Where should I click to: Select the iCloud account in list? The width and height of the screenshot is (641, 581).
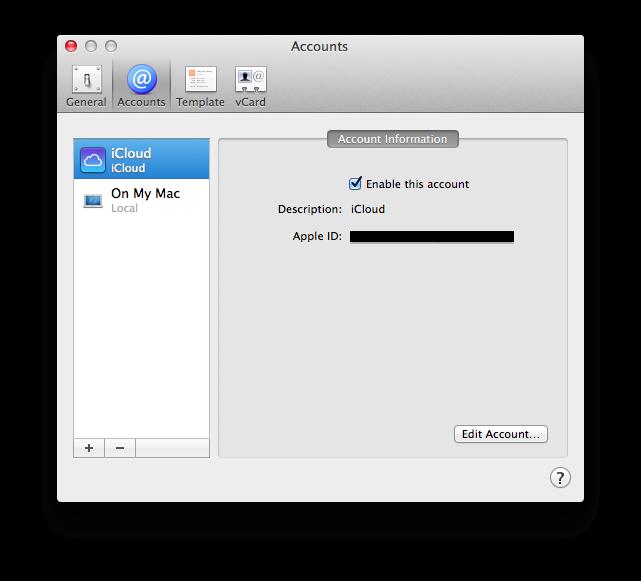[x=141, y=159]
